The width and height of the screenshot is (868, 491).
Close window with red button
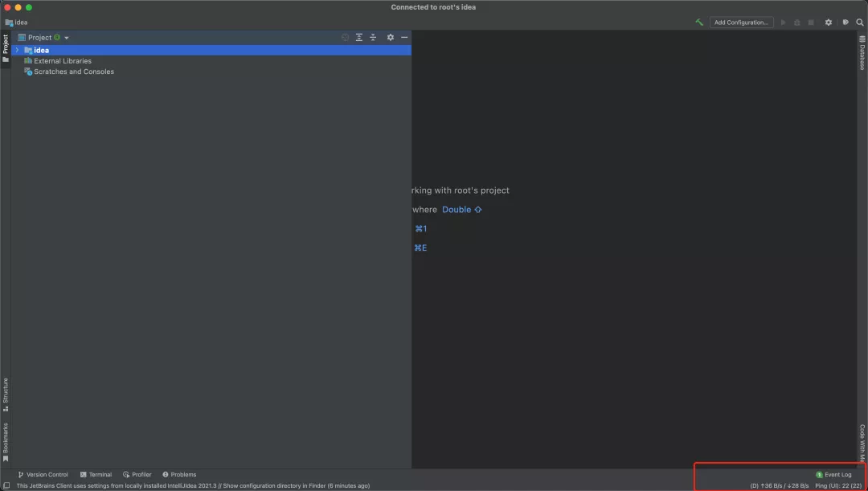(x=7, y=7)
